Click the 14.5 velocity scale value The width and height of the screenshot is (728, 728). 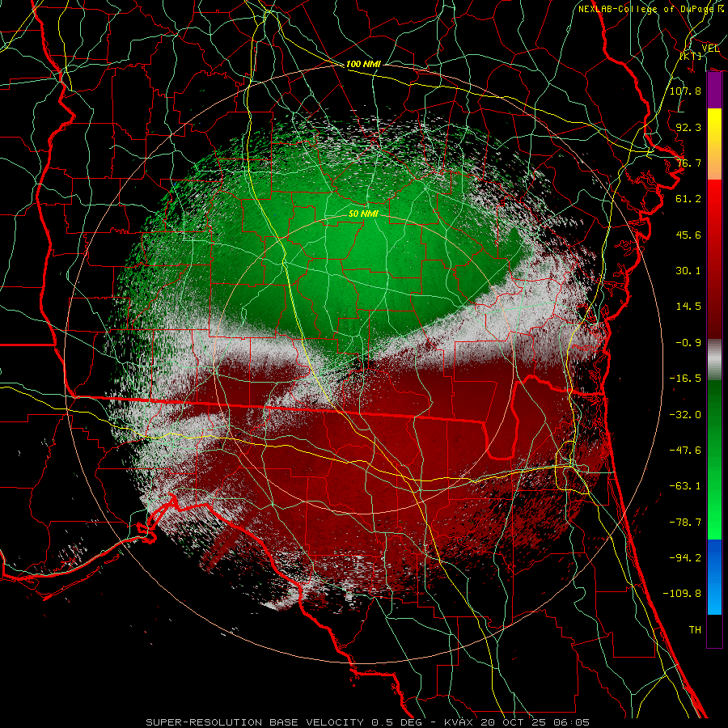pyautogui.click(x=688, y=307)
